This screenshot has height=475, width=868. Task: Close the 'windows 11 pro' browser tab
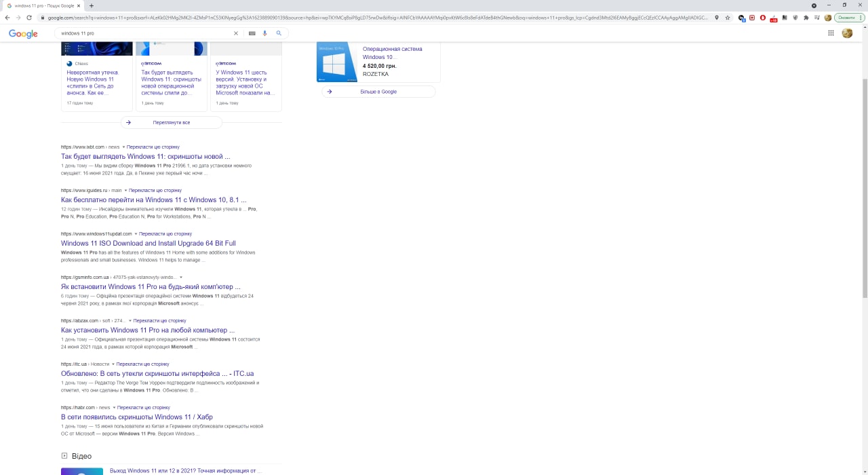pyautogui.click(x=79, y=5)
